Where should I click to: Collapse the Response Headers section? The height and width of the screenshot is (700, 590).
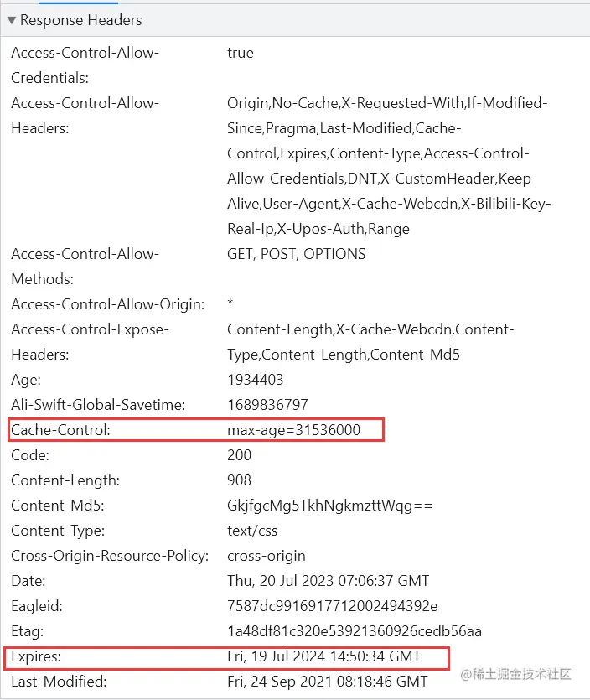12,20
